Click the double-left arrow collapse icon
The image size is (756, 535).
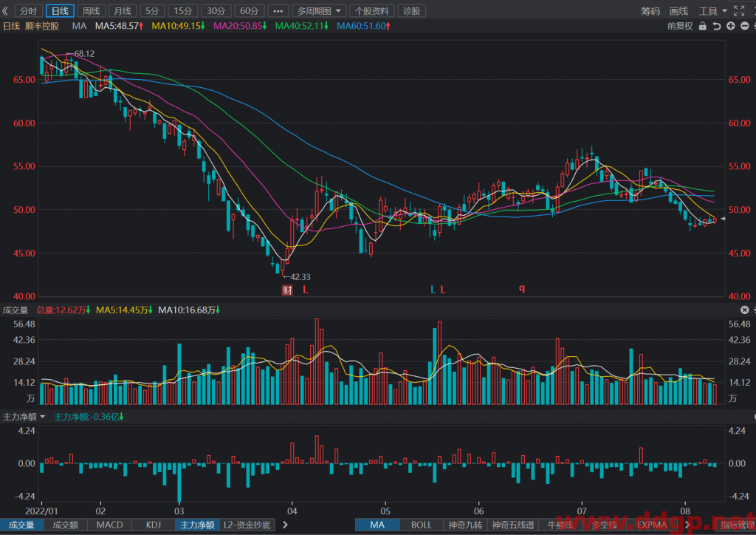click(x=5, y=10)
